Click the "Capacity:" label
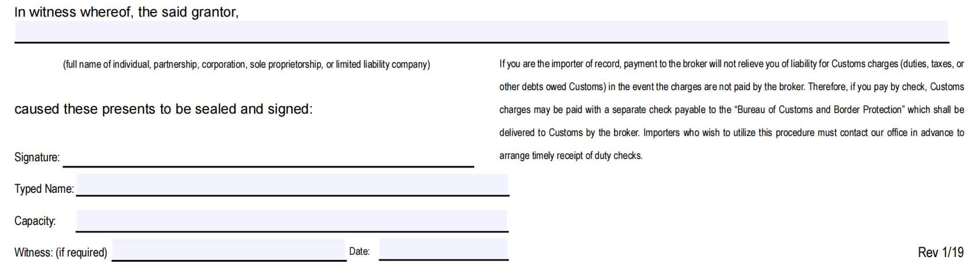The image size is (980, 280). pyautogui.click(x=35, y=221)
